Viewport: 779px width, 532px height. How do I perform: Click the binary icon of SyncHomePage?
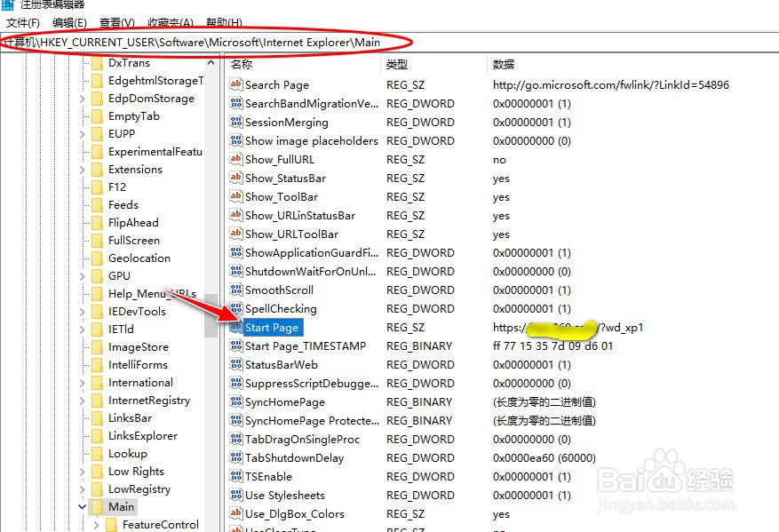(236, 401)
